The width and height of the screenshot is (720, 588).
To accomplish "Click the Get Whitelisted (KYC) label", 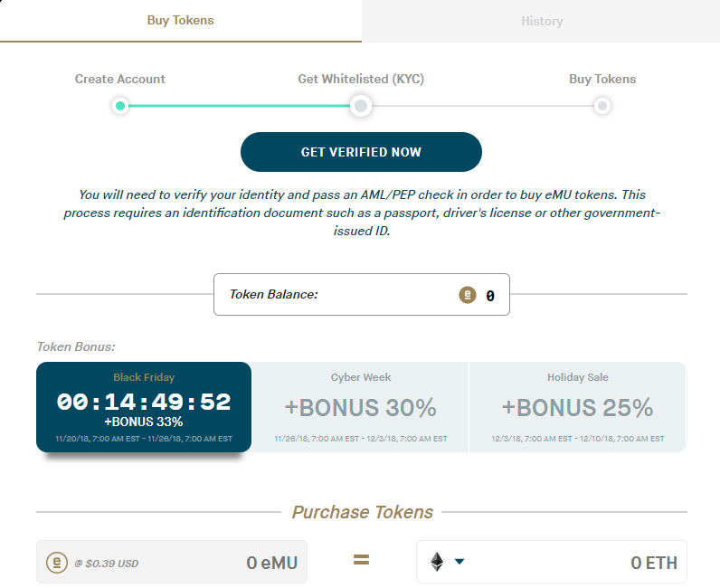I will click(x=361, y=79).
